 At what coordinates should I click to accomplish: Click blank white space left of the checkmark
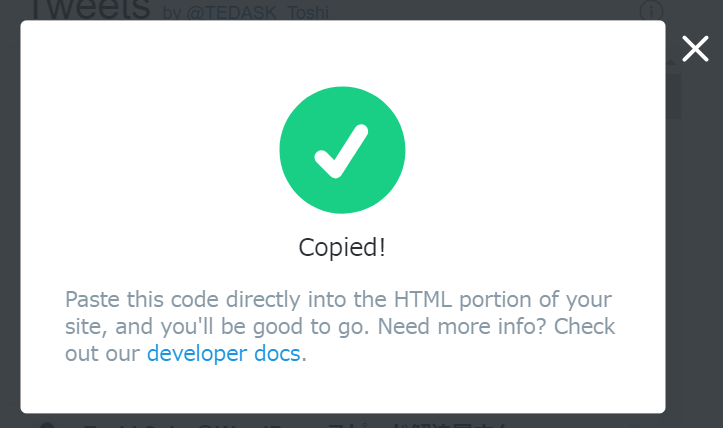(x=150, y=150)
